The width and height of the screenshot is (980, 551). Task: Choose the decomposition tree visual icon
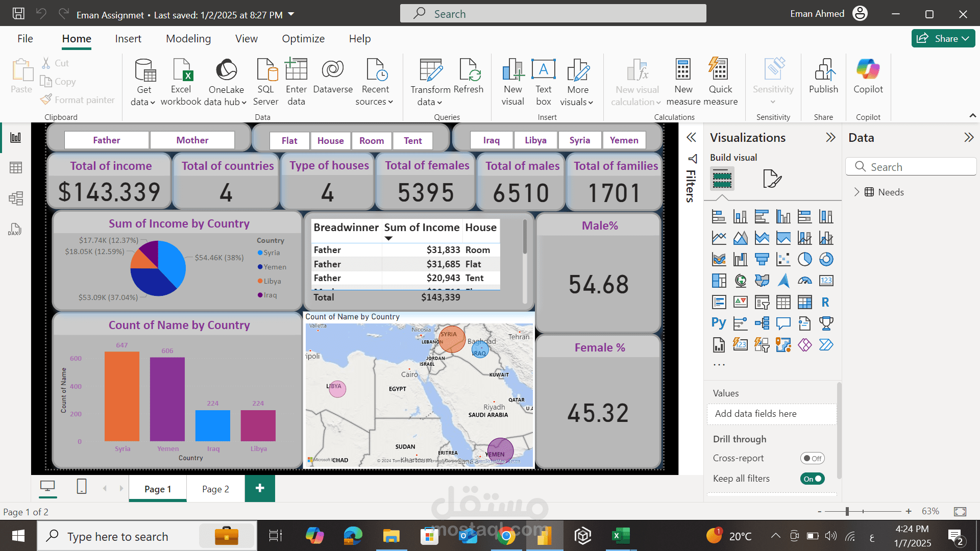pyautogui.click(x=762, y=323)
